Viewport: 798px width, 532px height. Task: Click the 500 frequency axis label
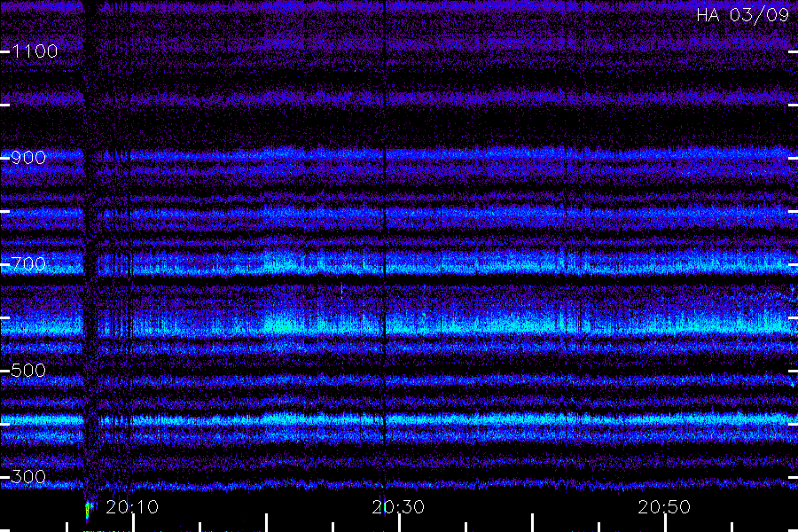pos(28,371)
